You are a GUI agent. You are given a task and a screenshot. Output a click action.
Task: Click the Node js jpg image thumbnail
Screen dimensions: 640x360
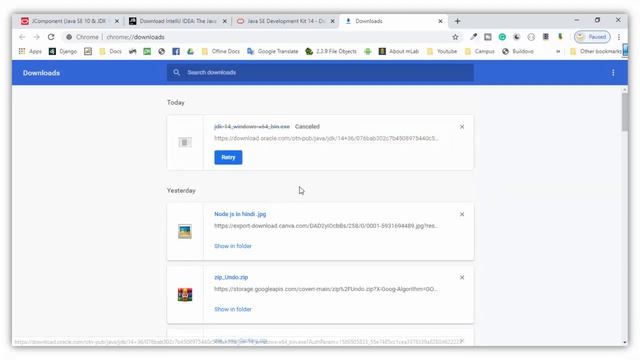click(x=185, y=231)
